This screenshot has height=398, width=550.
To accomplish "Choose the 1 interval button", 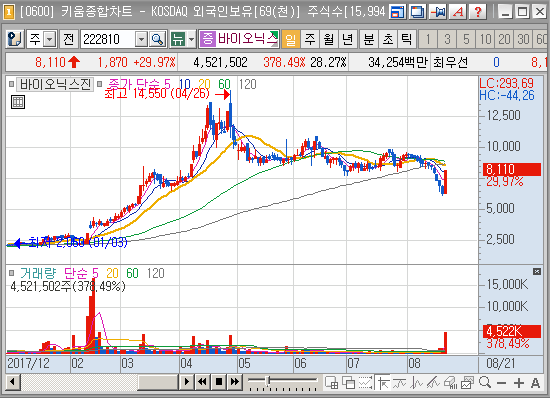I will tap(428, 39).
